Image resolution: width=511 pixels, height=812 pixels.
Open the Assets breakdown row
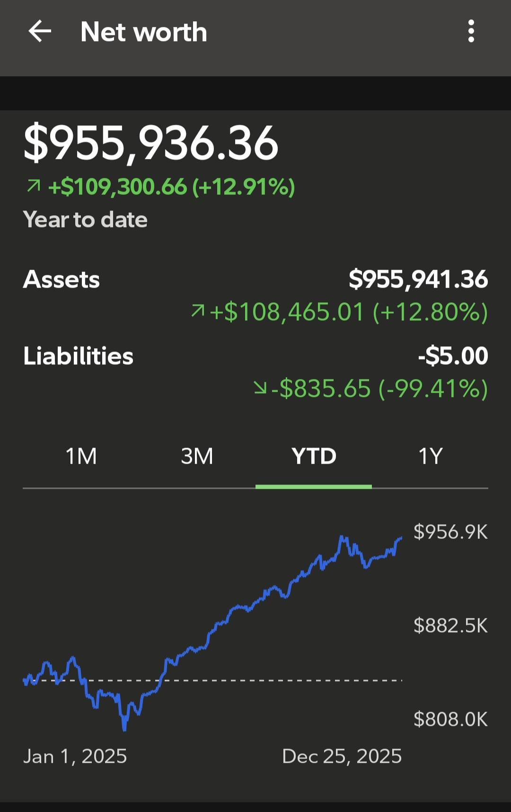pyautogui.click(x=62, y=279)
